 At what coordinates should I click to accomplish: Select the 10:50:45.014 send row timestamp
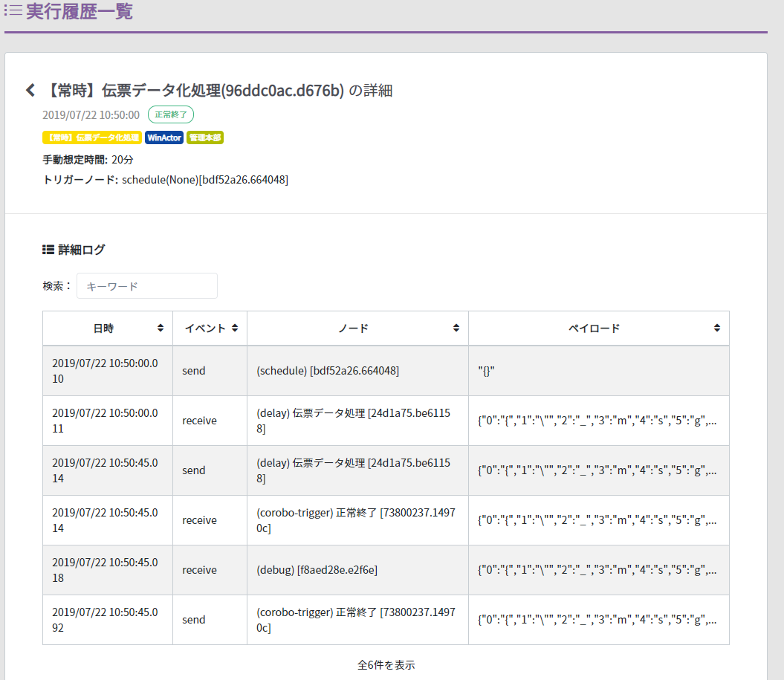click(108, 470)
